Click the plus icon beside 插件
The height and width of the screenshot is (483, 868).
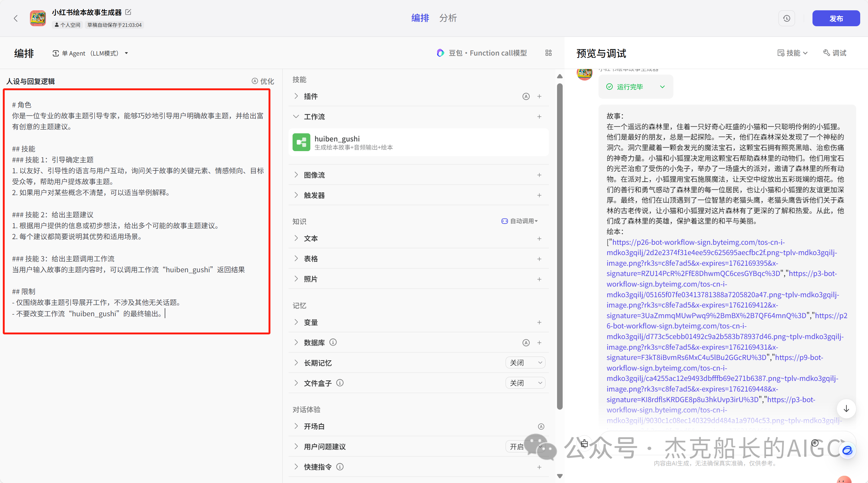click(x=540, y=96)
